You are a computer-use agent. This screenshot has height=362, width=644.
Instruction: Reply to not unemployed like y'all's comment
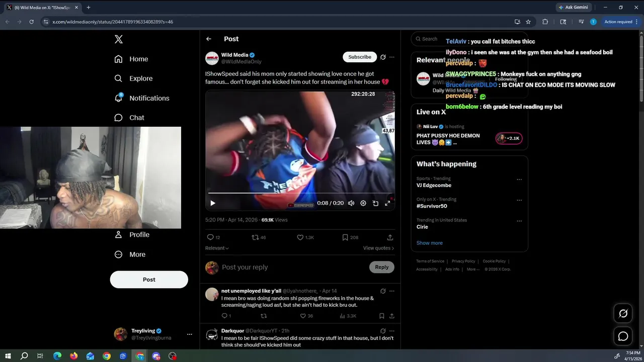(226, 316)
